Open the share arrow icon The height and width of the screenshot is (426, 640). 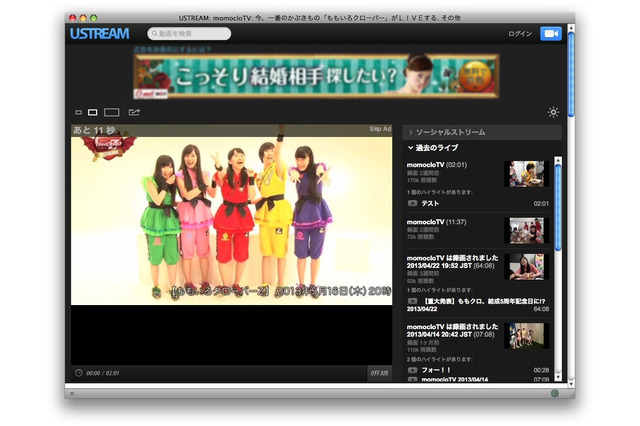click(134, 112)
